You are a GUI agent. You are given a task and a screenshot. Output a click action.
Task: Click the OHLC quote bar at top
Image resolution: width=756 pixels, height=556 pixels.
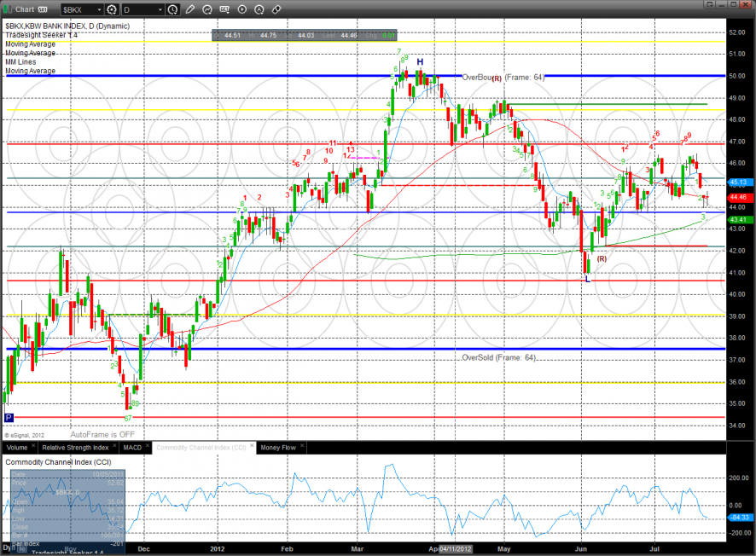[305, 35]
